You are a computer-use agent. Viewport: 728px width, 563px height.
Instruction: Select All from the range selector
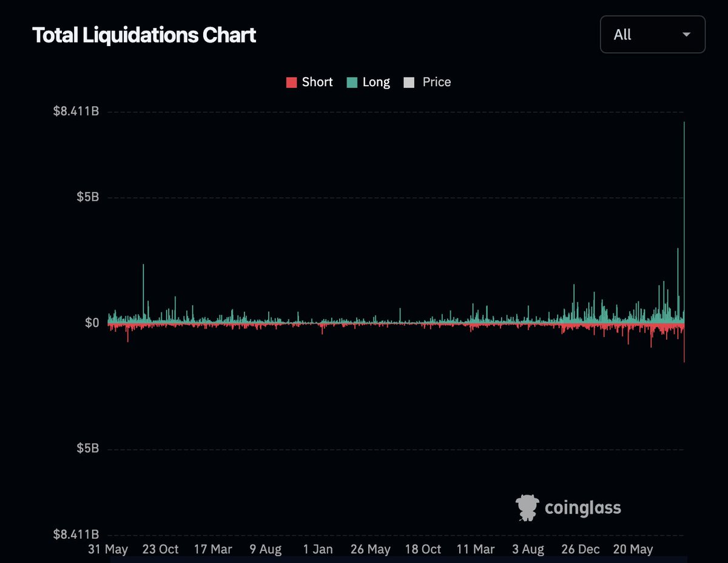click(622, 35)
